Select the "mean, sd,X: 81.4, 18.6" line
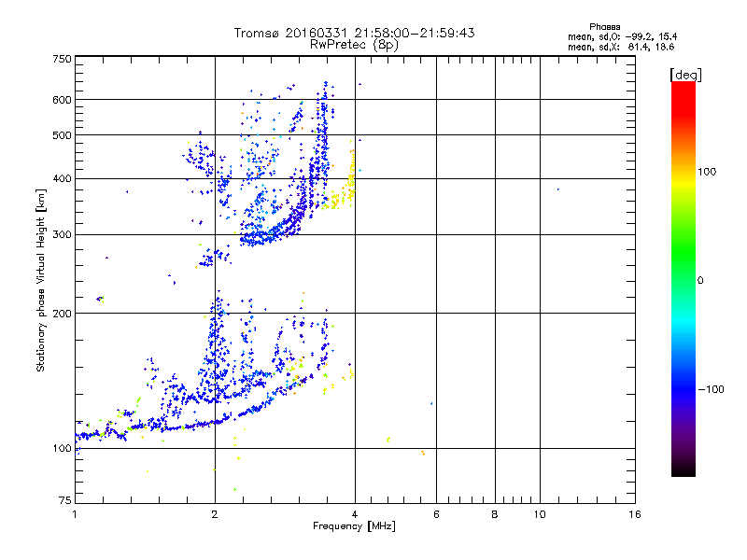The width and height of the screenshot is (747, 560). (x=621, y=47)
